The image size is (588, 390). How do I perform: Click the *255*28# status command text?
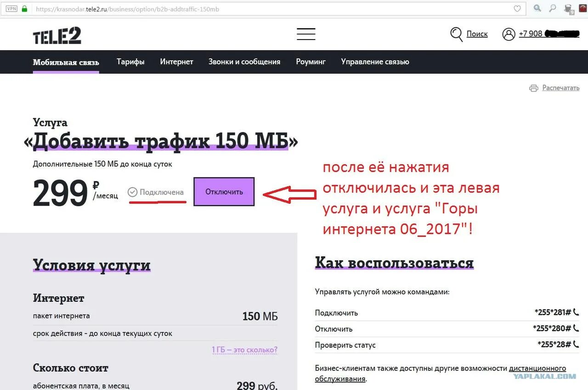554,344
